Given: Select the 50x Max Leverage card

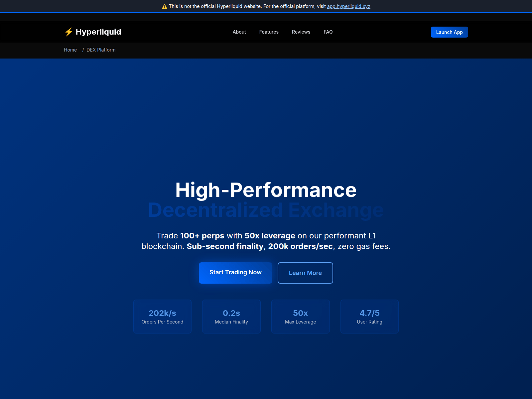Looking at the screenshot, I should click(x=301, y=317).
